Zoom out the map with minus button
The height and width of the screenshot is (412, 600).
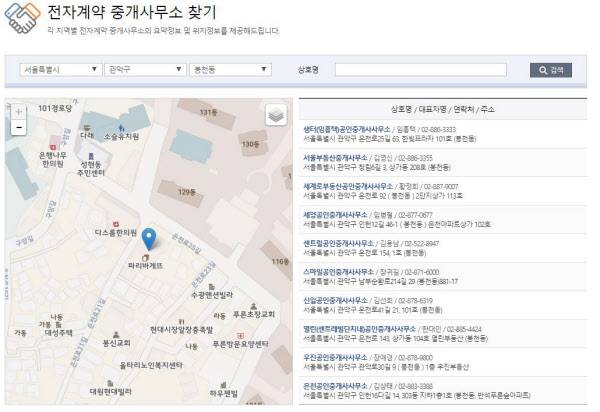pyautogui.click(x=19, y=127)
